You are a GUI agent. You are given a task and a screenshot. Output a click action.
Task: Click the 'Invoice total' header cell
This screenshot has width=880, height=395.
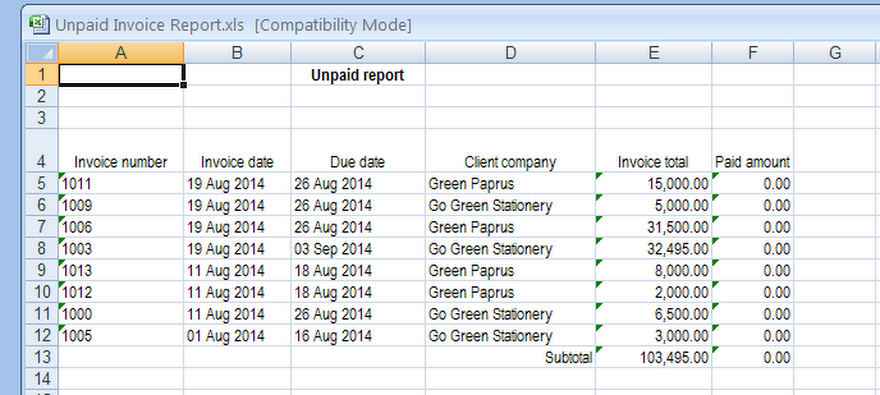654,150
